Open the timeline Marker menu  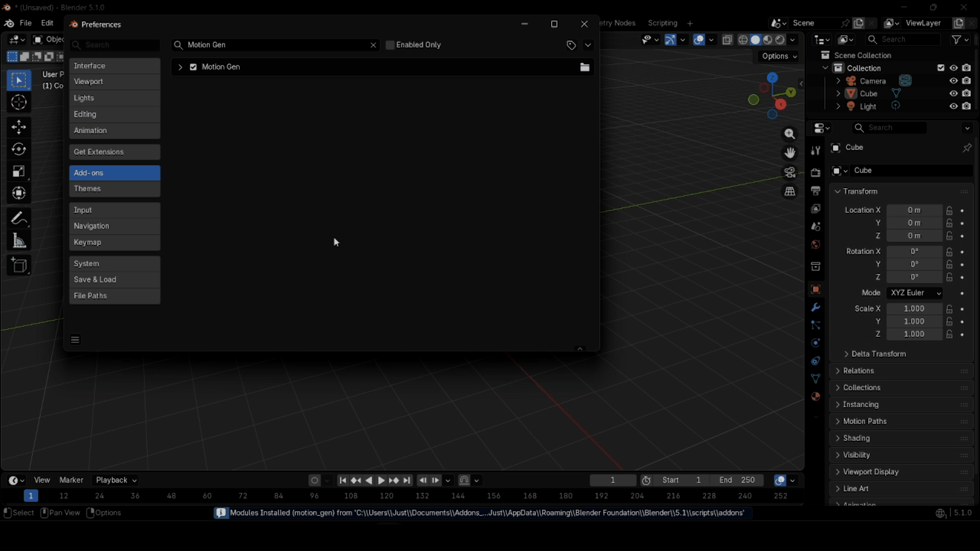point(71,480)
